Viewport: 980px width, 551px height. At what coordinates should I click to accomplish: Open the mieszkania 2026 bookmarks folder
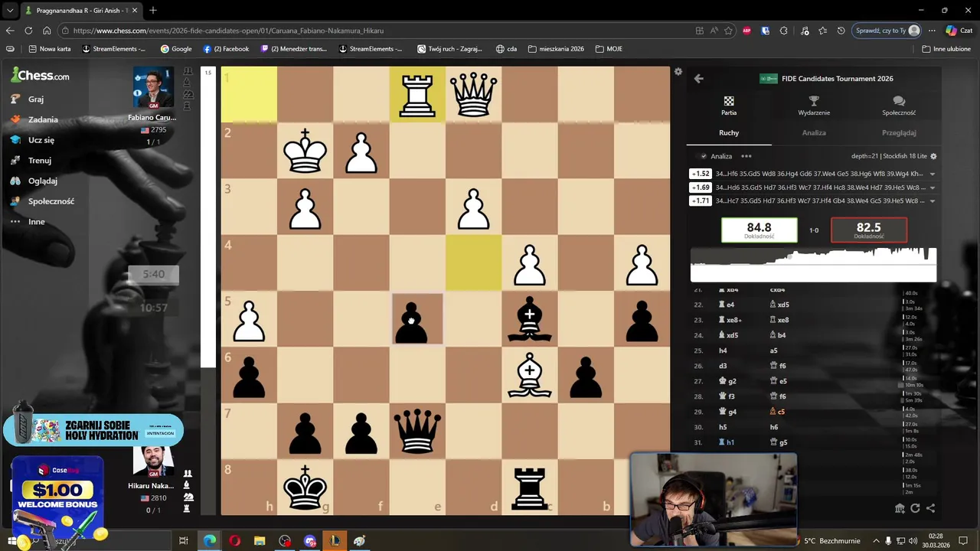pyautogui.click(x=556, y=49)
